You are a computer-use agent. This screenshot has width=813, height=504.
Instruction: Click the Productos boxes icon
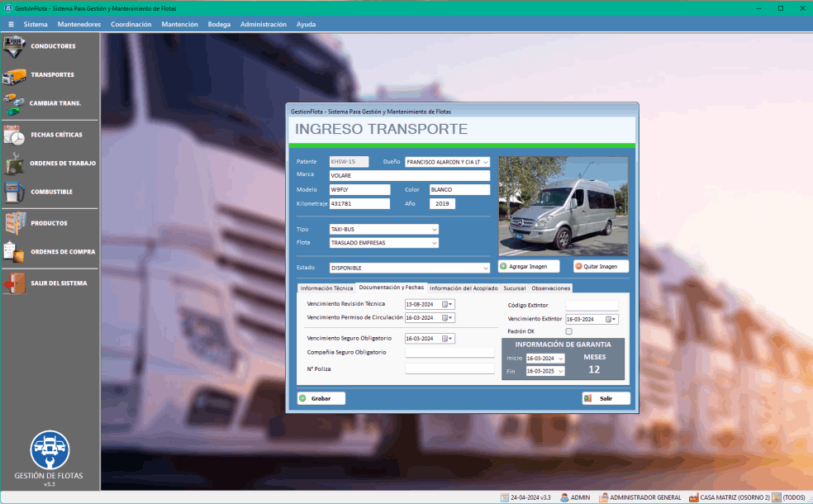click(14, 223)
